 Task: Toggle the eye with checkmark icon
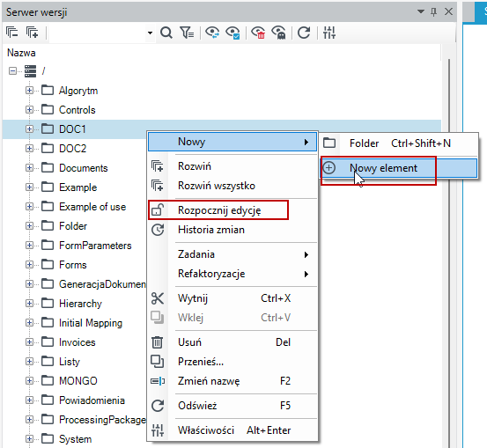click(x=232, y=33)
